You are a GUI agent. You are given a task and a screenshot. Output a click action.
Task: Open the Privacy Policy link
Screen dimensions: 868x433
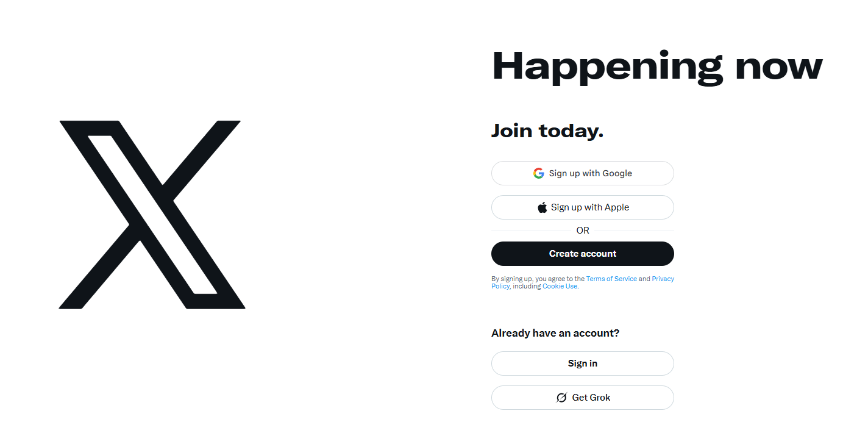[663, 279]
